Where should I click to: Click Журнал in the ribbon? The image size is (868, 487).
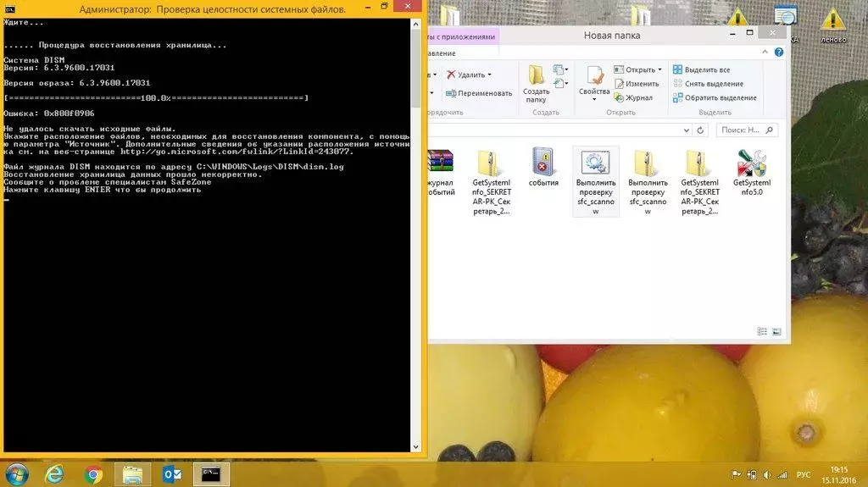coord(633,97)
